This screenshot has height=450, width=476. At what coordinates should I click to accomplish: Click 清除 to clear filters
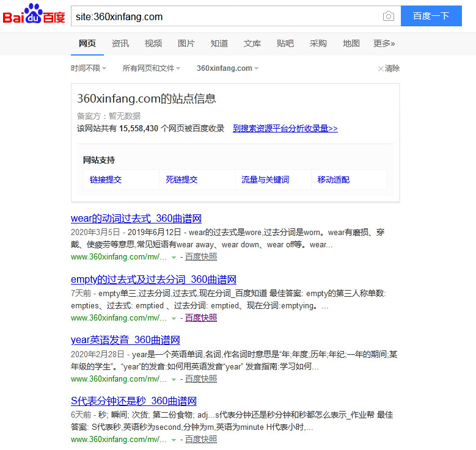tap(389, 68)
